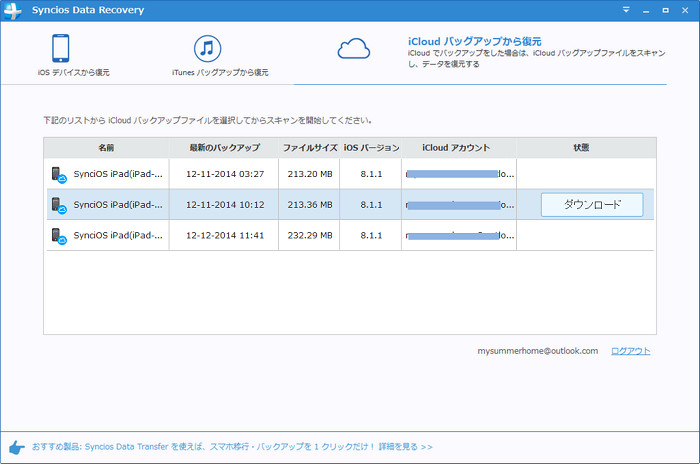Click 8.1.1 version in 10:12 row

(x=371, y=205)
